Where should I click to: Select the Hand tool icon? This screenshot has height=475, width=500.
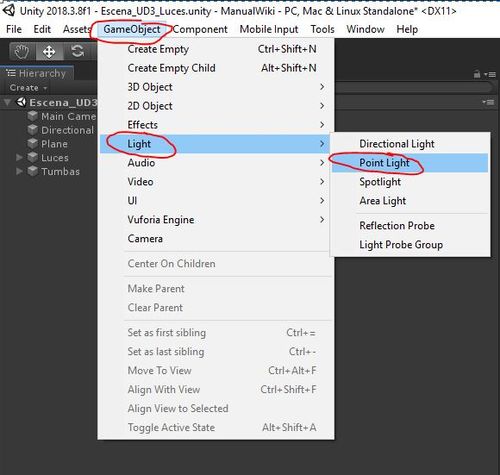tap(22, 52)
